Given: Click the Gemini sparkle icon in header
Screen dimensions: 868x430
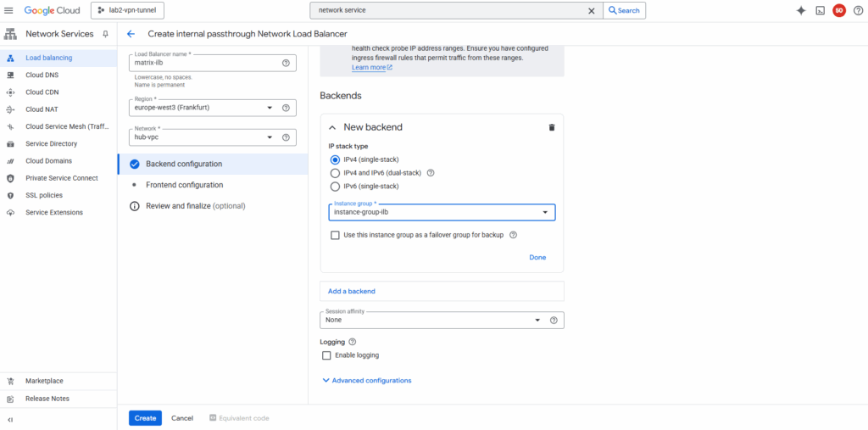Looking at the screenshot, I should (801, 11).
